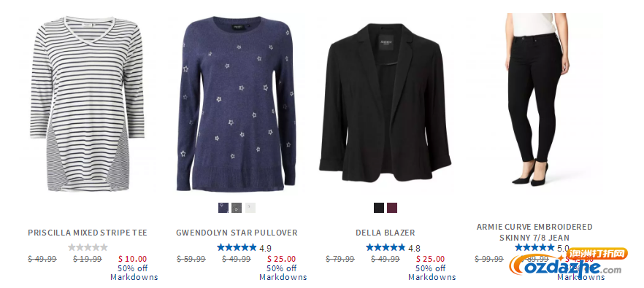The image size is (644, 288).
Task: Open the Gwendolyn Star Pullover product image
Action: coord(236,104)
